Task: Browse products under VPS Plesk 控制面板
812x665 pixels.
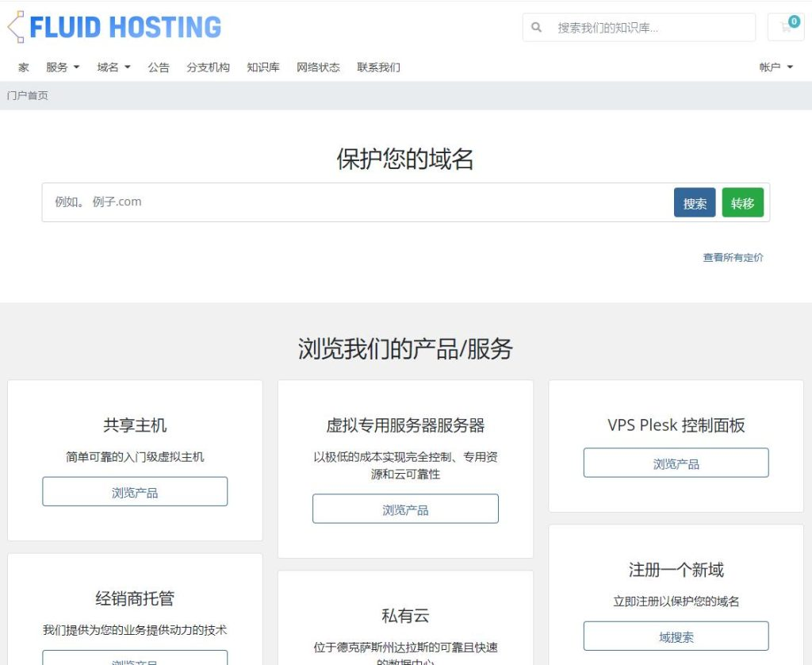Action: point(676,463)
